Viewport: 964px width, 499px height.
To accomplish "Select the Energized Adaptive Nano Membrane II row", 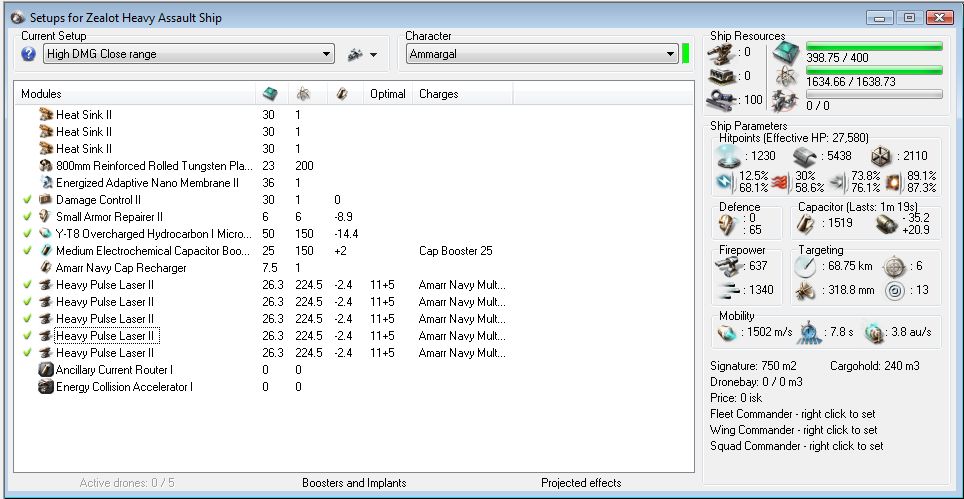I will (x=354, y=183).
